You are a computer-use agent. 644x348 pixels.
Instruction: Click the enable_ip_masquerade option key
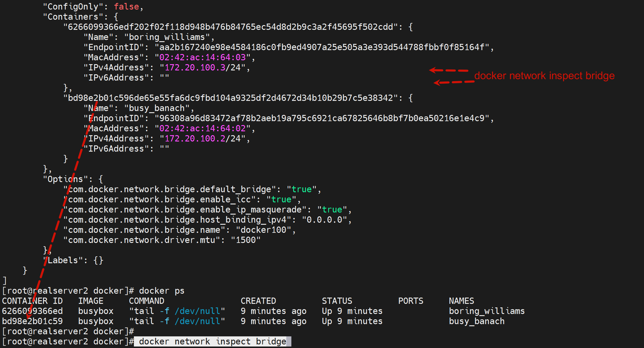pos(185,210)
